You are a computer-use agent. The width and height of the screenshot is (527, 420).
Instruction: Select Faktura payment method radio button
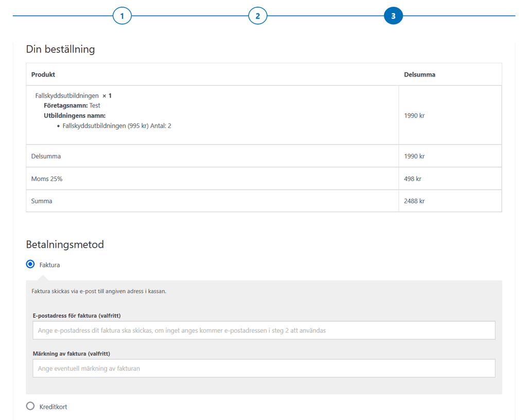tap(30, 264)
